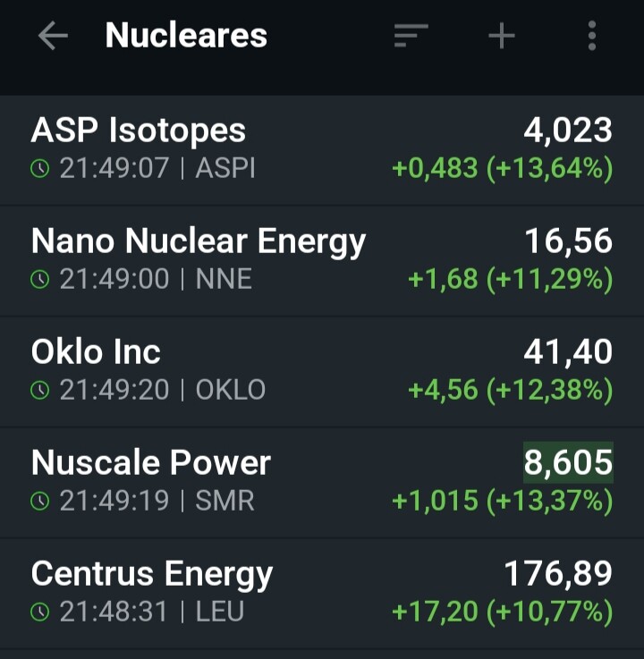Tap the clock icon beside SMR

[x=40, y=501]
